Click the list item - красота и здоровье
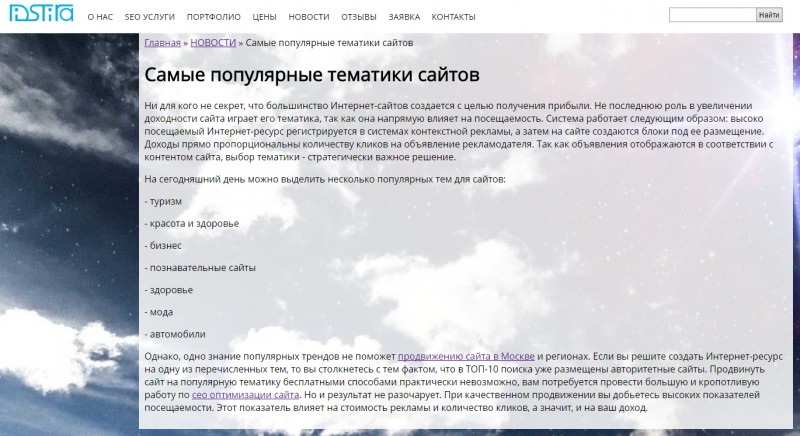 (192, 223)
